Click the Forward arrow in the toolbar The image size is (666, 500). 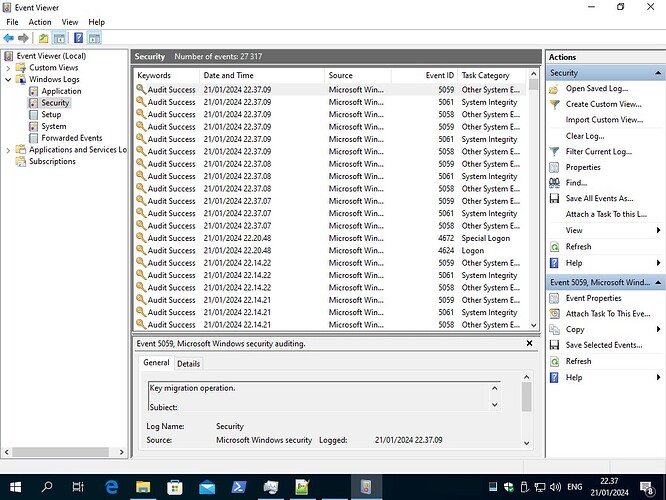[x=23, y=38]
